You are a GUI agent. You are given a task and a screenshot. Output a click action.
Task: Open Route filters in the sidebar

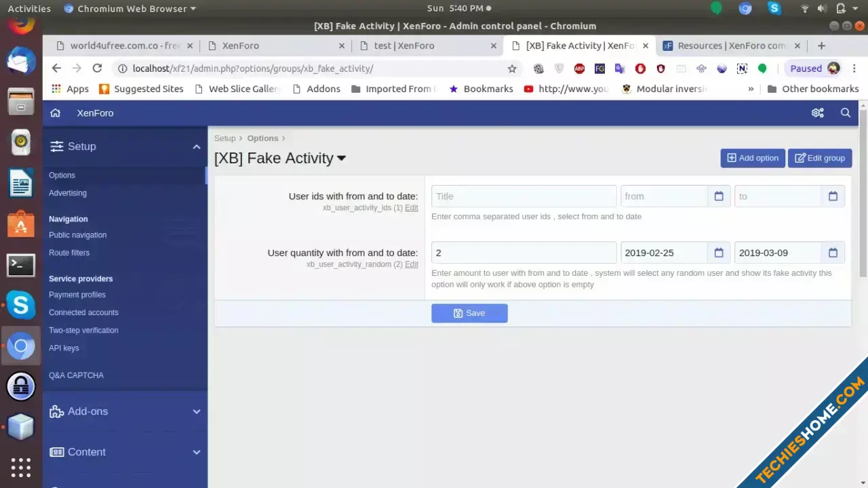pos(69,253)
